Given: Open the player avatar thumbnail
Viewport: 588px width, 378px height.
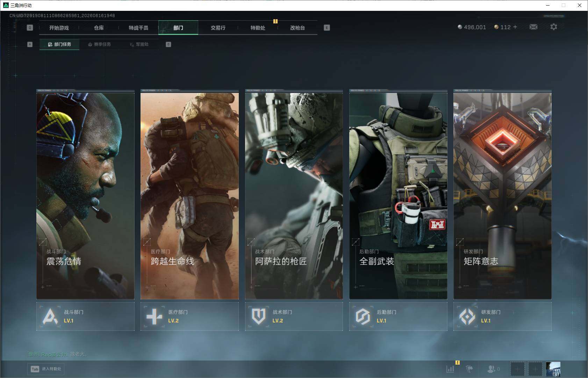Looking at the screenshot, I should pos(553,369).
